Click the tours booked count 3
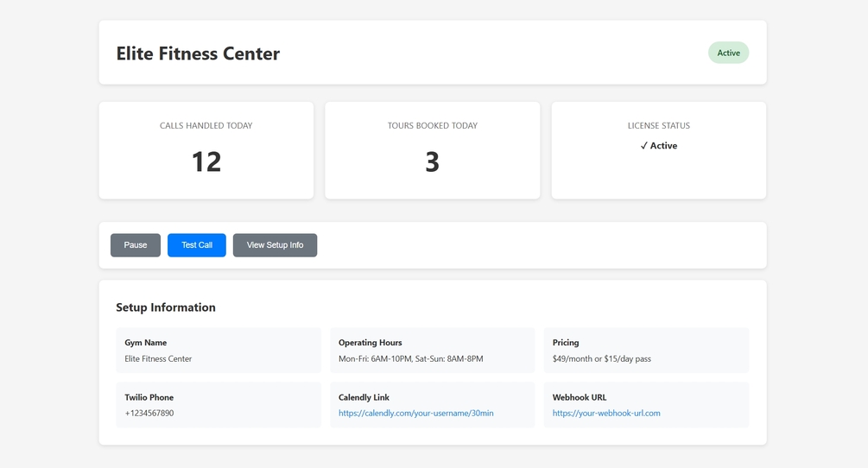 click(433, 161)
